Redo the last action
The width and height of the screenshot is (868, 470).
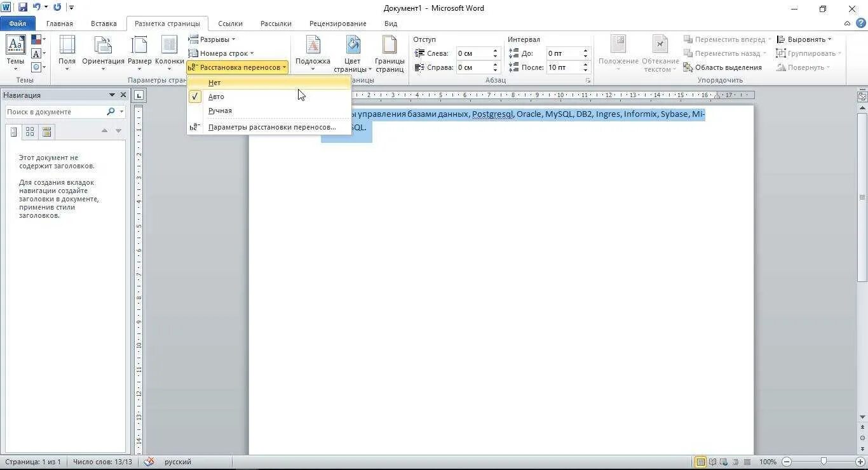57,8
